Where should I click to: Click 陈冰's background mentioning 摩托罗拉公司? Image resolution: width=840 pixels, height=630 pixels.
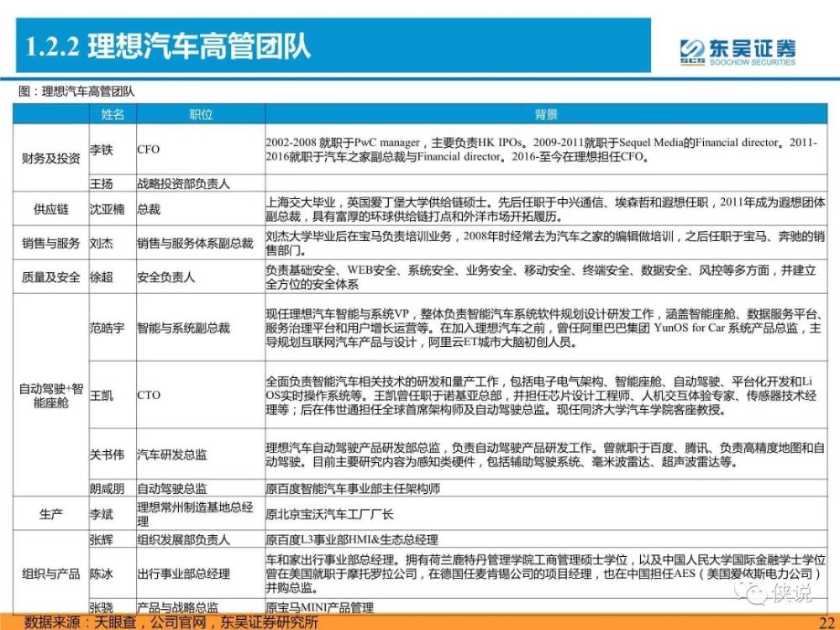(x=545, y=574)
